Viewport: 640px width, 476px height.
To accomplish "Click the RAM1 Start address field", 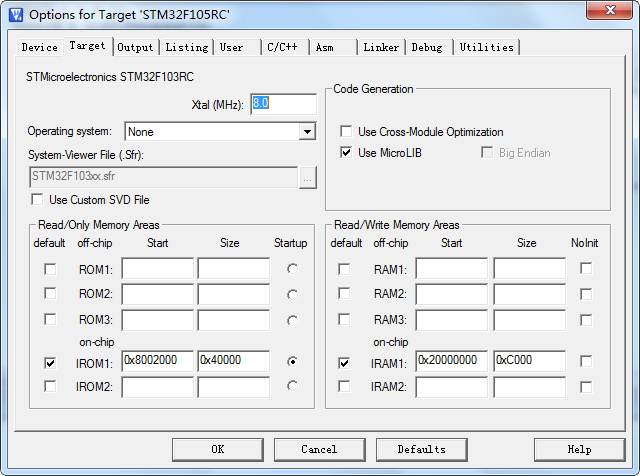I will 452,268.
